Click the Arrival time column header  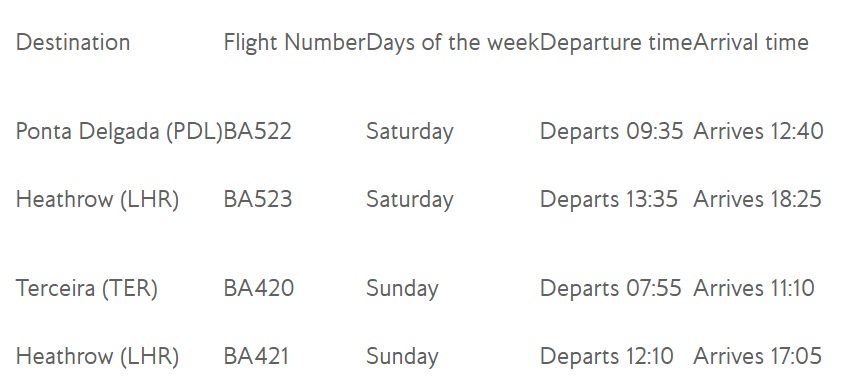coord(751,42)
